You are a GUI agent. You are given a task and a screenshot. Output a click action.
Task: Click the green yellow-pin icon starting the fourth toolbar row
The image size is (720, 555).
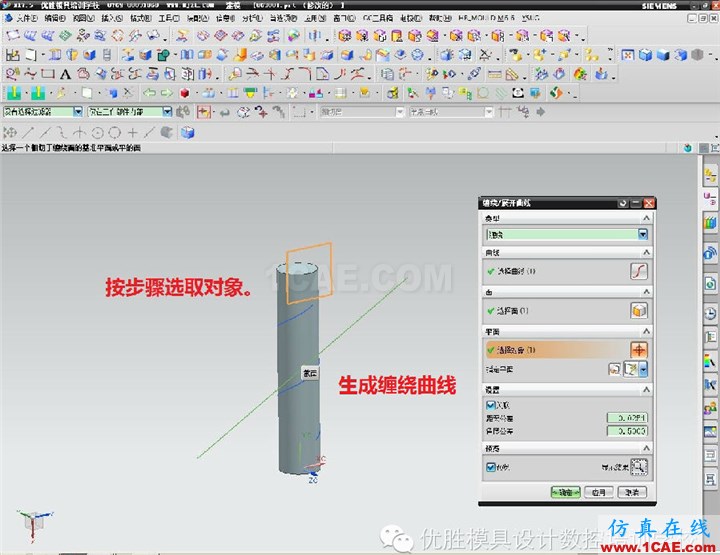(14, 93)
